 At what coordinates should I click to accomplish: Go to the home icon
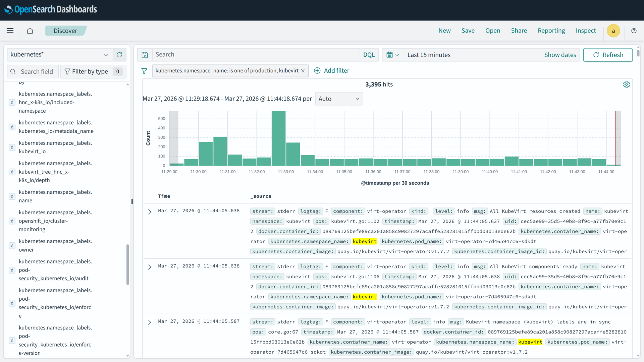click(30, 31)
